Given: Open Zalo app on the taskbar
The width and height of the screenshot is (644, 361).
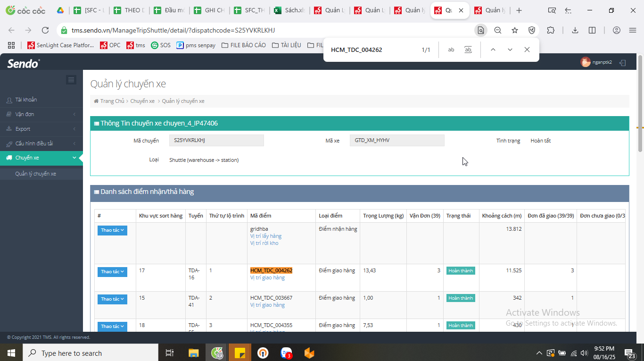Looking at the screenshot, I should (x=286, y=353).
